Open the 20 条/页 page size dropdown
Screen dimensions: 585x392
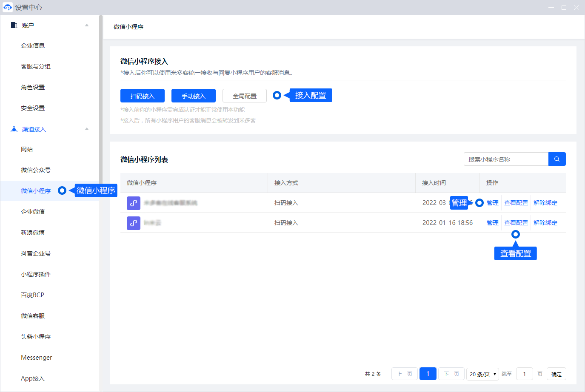pos(482,374)
